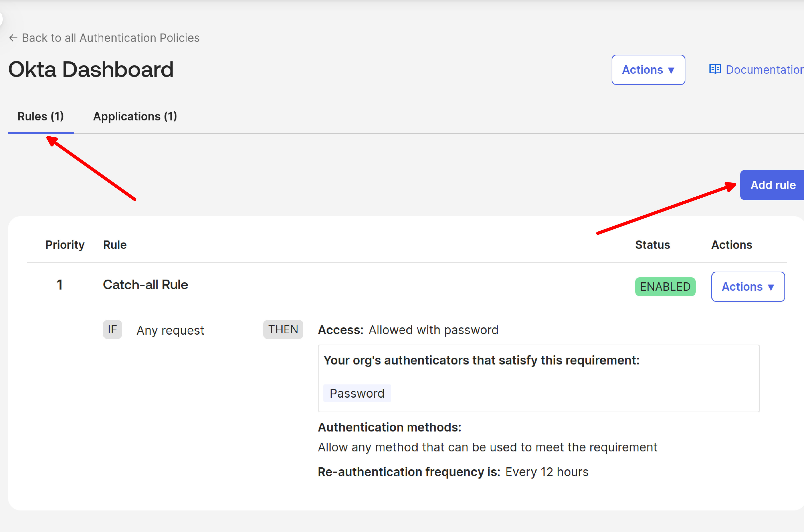Screen dimensions: 804x532
Task: Go back to all Authentication Policies
Action: (x=110, y=38)
